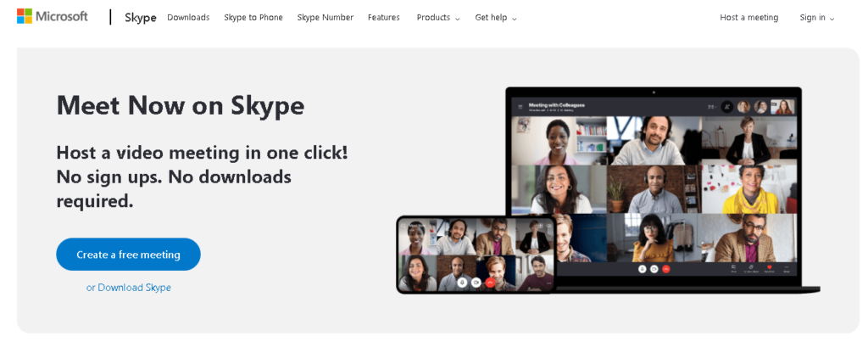Click the 'or Download Skype' link
This screenshot has width=868, height=353.
129,287
